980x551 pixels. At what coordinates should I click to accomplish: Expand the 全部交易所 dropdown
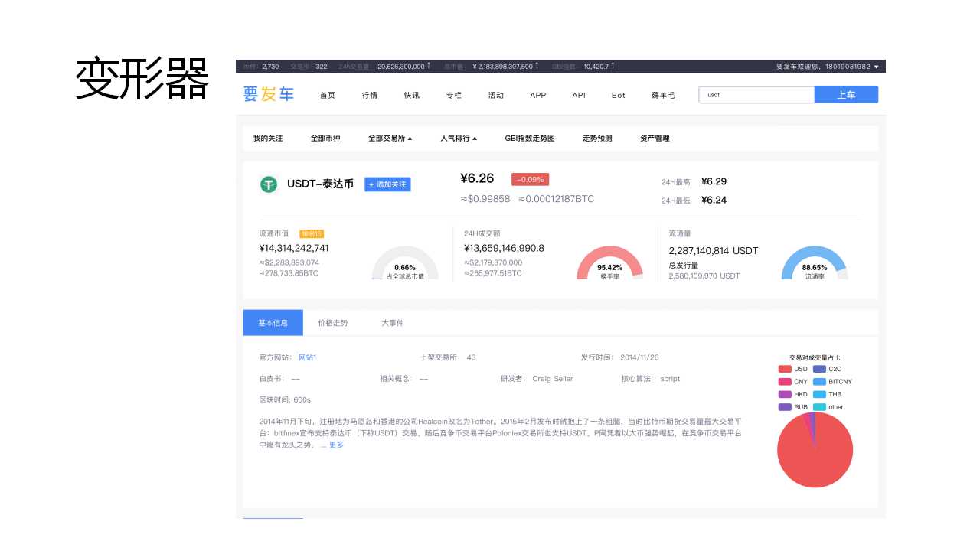pyautogui.click(x=390, y=139)
